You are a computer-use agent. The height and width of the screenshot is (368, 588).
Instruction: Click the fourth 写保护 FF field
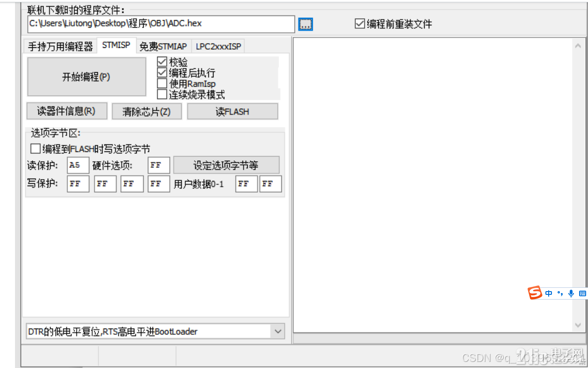159,184
